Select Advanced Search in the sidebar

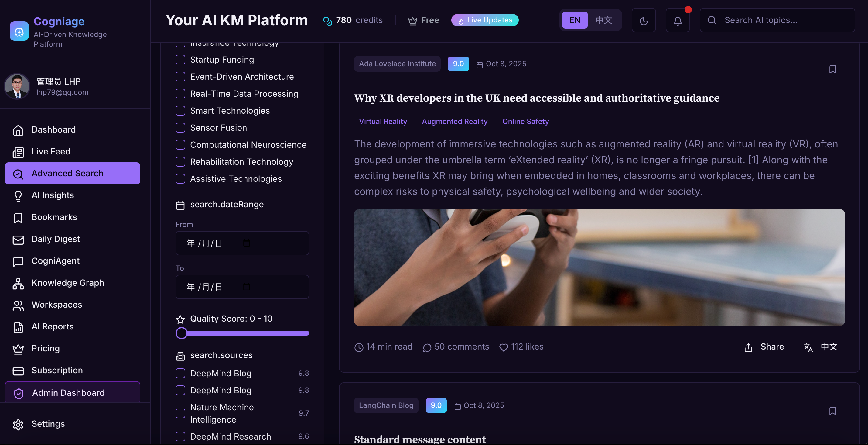pyautogui.click(x=73, y=173)
